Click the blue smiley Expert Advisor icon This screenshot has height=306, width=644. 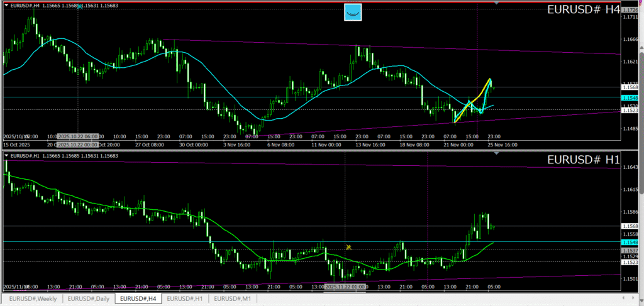(353, 12)
